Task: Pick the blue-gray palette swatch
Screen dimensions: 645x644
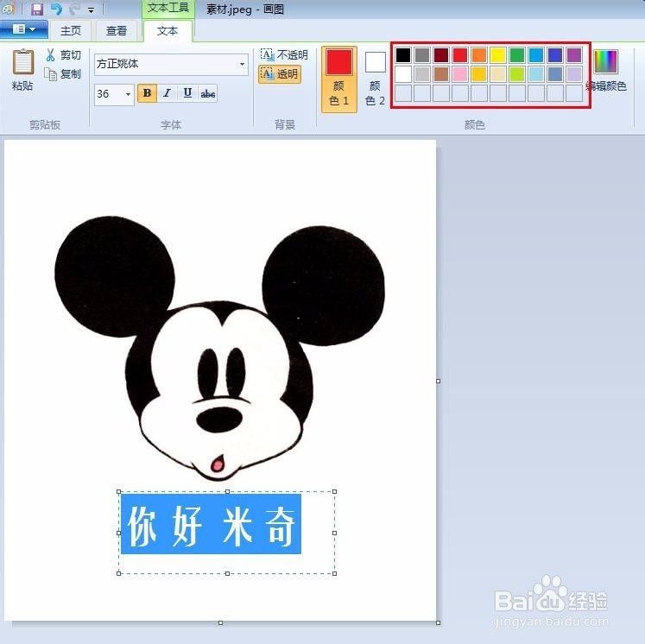Action: tap(555, 74)
